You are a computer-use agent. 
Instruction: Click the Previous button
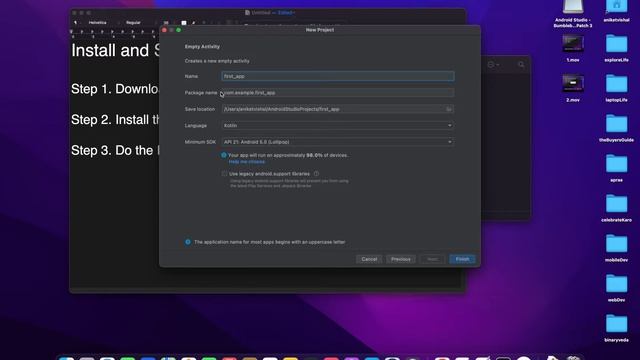(401, 259)
